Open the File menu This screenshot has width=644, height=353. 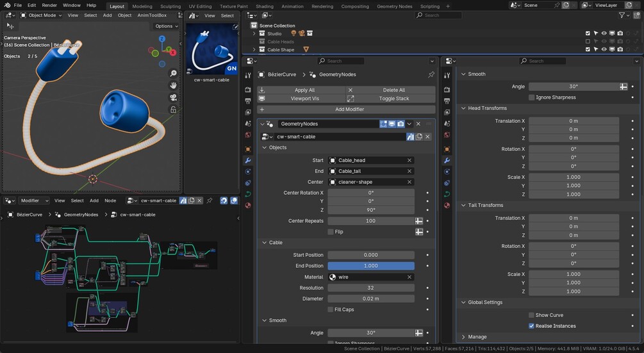click(18, 5)
